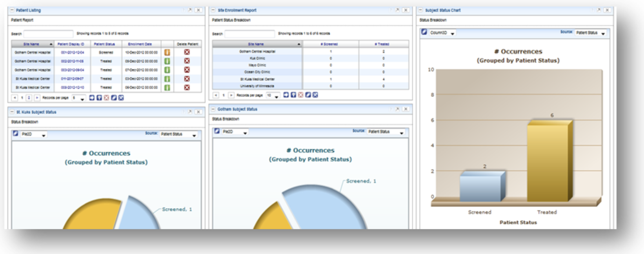Click the page number stepper in Patient Listing
Screen dimensions: 644x254
click(x=29, y=98)
